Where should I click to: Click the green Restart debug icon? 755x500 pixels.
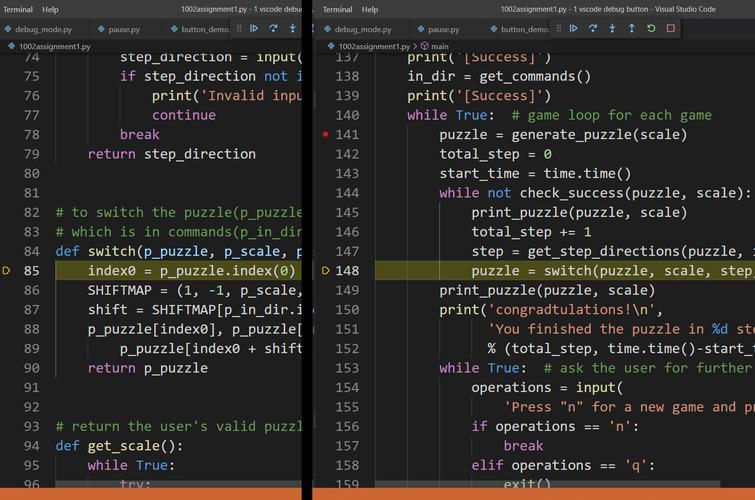point(651,28)
